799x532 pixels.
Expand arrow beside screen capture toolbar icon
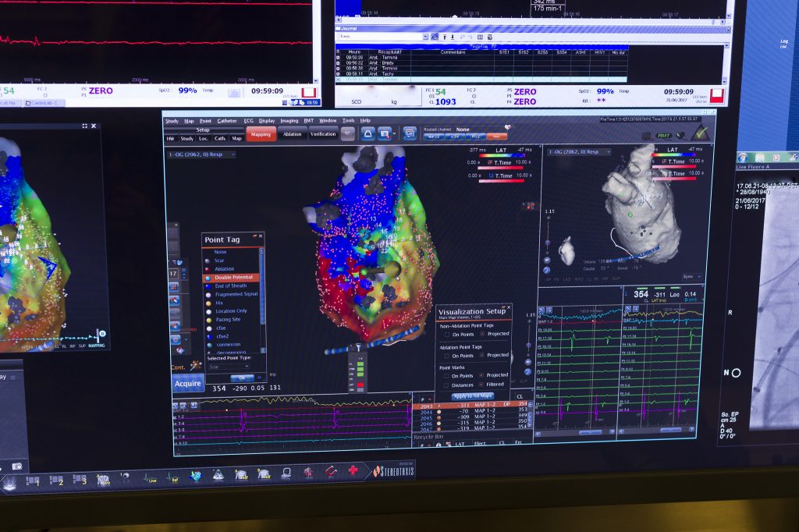pos(394,134)
